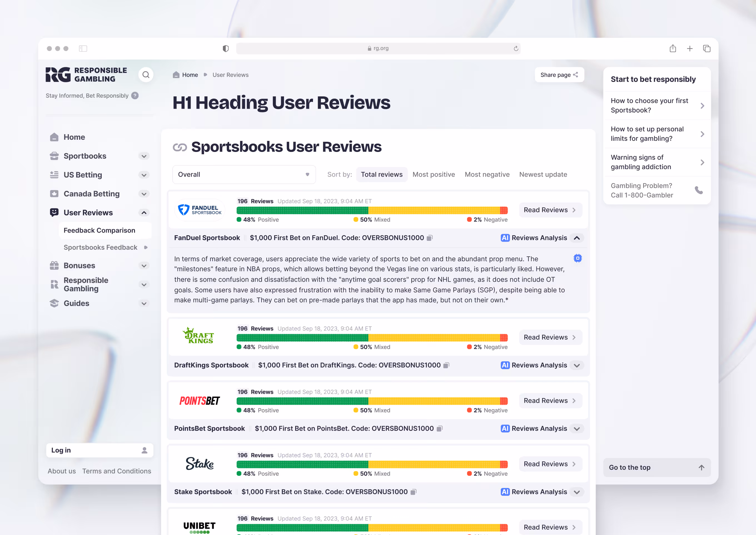756x535 pixels.
Task: Copy the DraftKings bonus code
Action: (446, 365)
